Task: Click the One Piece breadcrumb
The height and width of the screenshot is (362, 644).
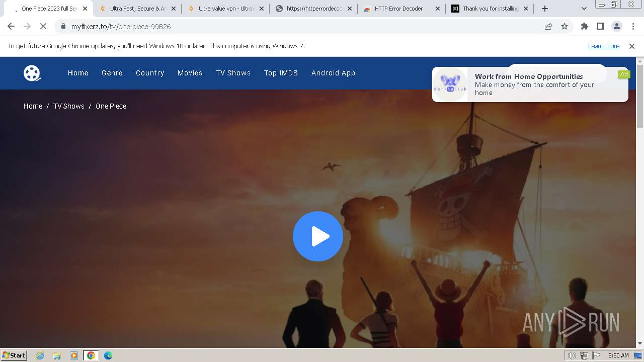Action: (x=111, y=106)
